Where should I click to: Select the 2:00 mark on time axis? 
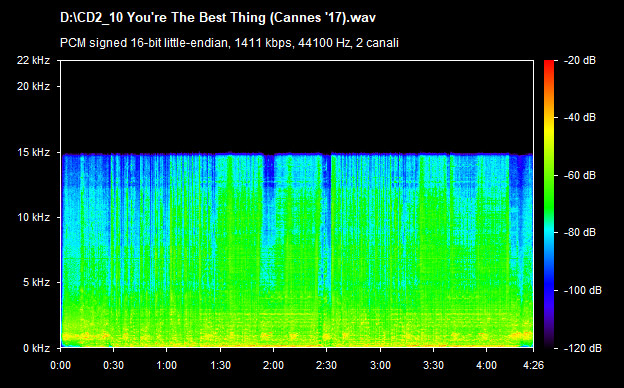tap(273, 365)
